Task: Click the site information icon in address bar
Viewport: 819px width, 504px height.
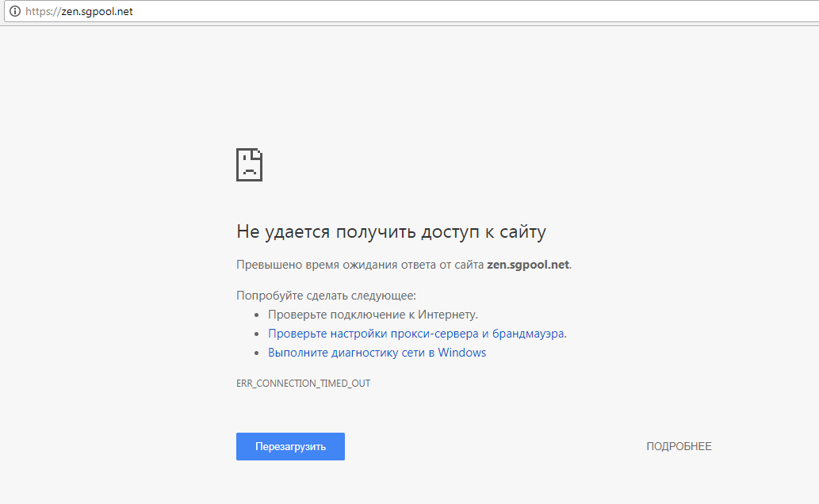Action: (14, 12)
